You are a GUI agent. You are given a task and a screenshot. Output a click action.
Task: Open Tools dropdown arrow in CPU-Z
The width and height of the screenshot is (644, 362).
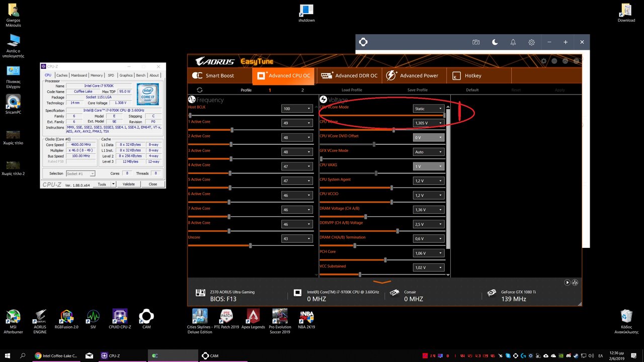[x=113, y=184]
